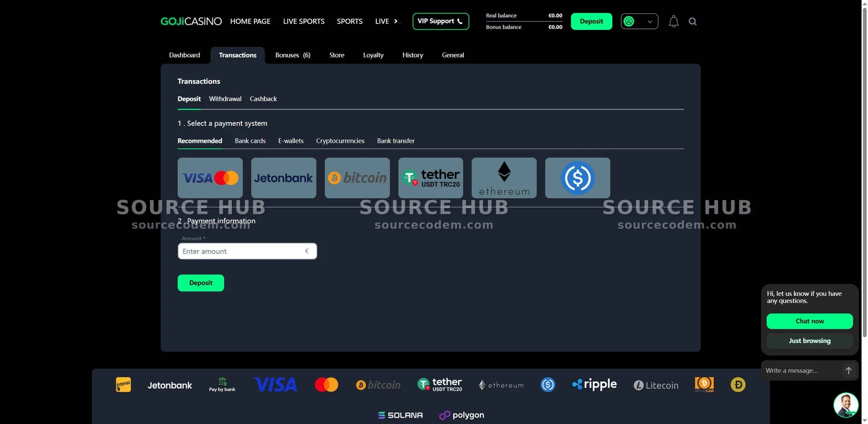This screenshot has width=868, height=424.
Task: Open the Bonuses (6) tab
Action: (293, 55)
